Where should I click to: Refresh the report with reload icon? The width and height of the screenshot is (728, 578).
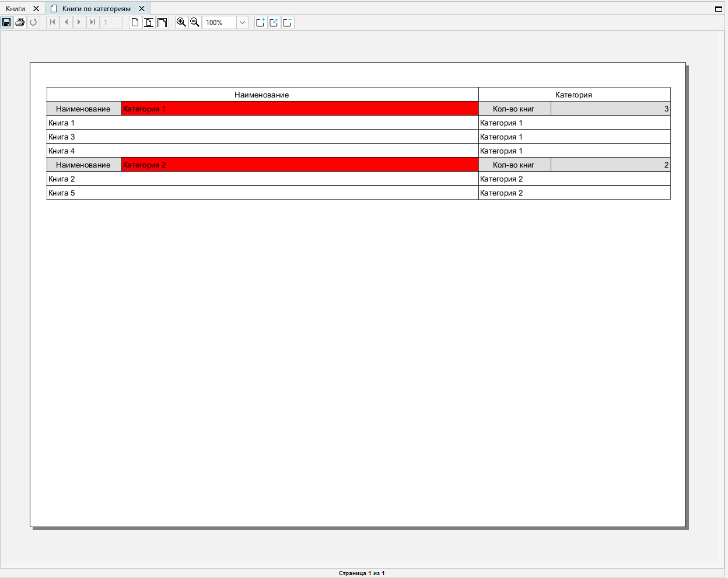click(33, 22)
